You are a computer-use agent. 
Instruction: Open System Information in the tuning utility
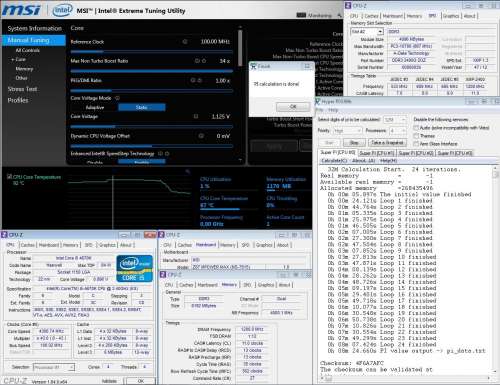click(x=34, y=29)
